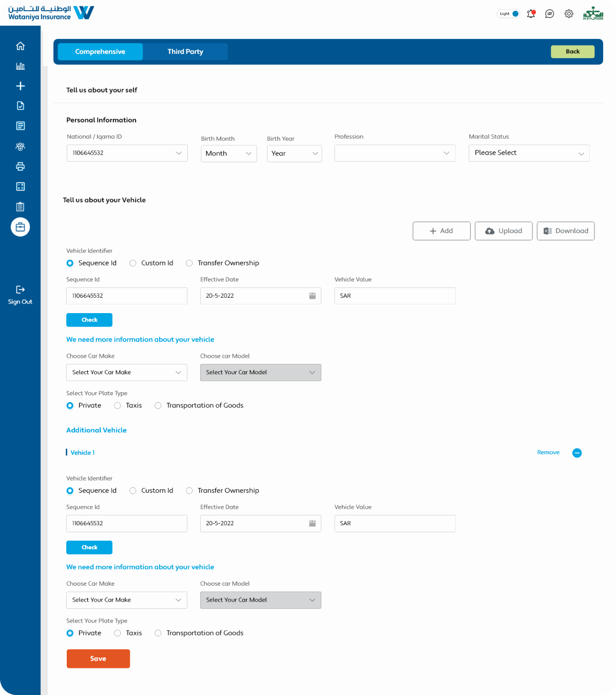Screen dimensions: 616x695
Task: Open the Home icon in sidebar
Action: [20, 46]
